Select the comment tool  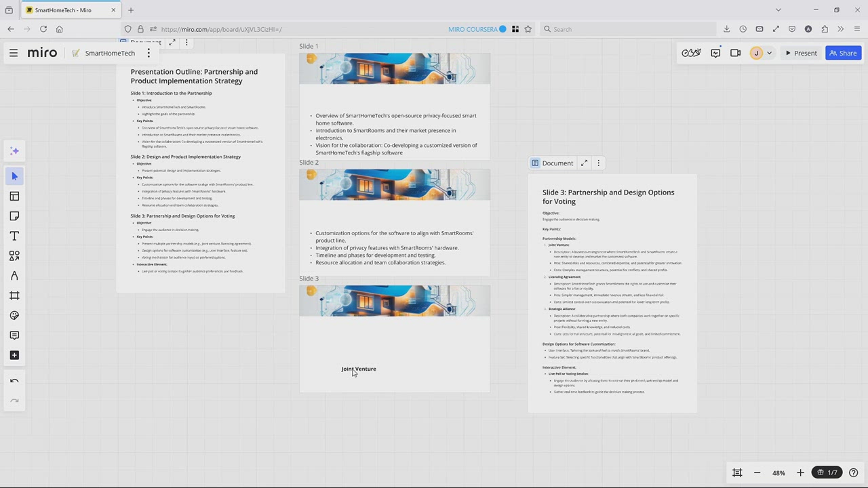pyautogui.click(x=14, y=335)
